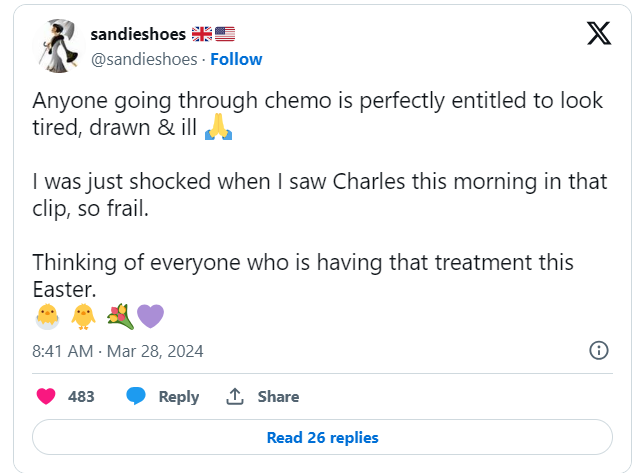This screenshot has height=476, width=637.
Task: Click the praying hands emoji
Action: coord(218,128)
